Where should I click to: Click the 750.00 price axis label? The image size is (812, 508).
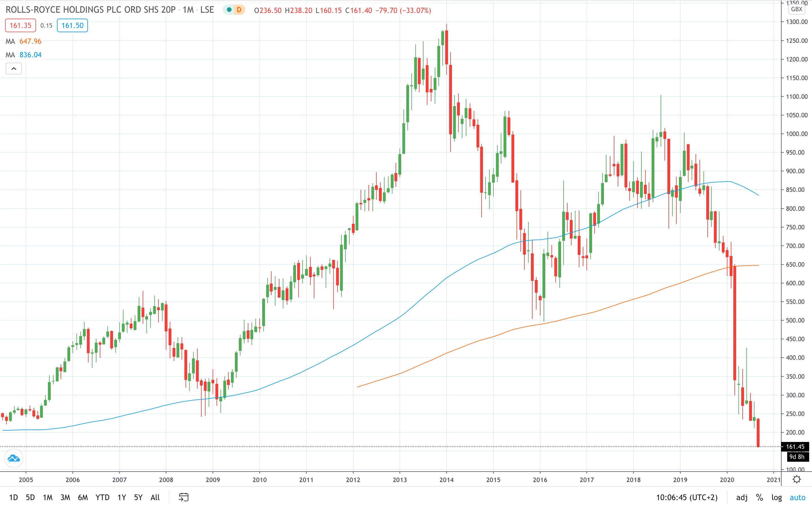795,227
